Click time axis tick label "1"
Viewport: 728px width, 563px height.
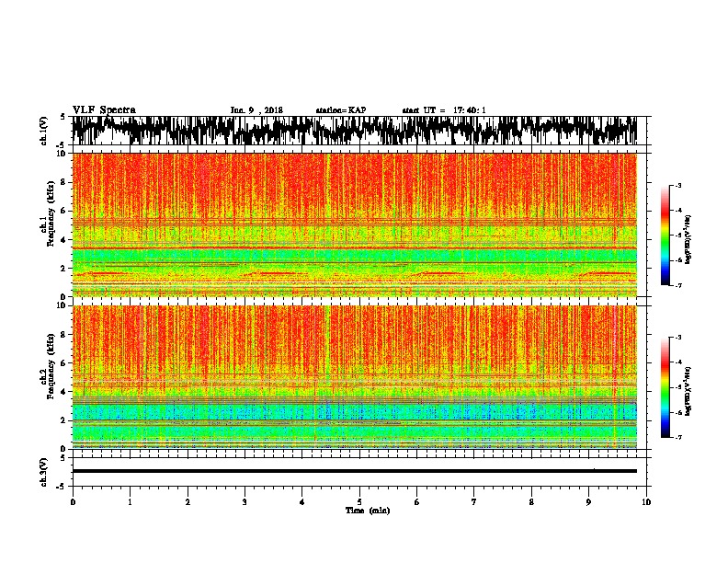click(130, 502)
